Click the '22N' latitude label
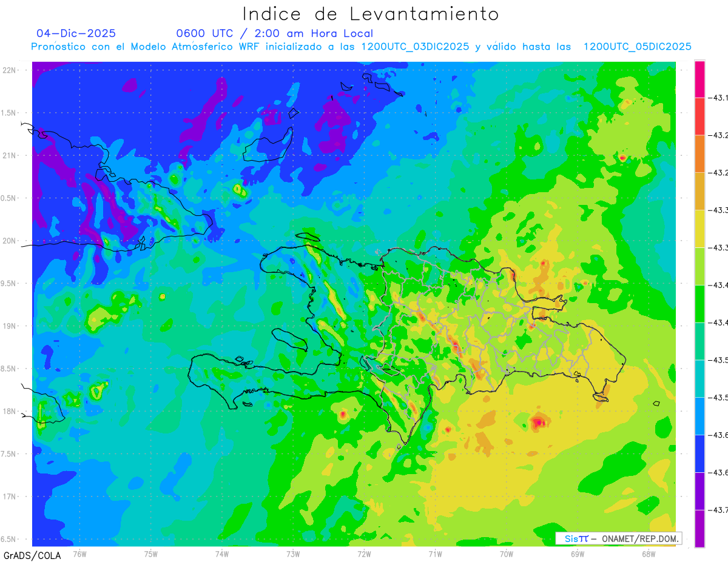Image resolution: width=728 pixels, height=562 pixels. (x=10, y=70)
